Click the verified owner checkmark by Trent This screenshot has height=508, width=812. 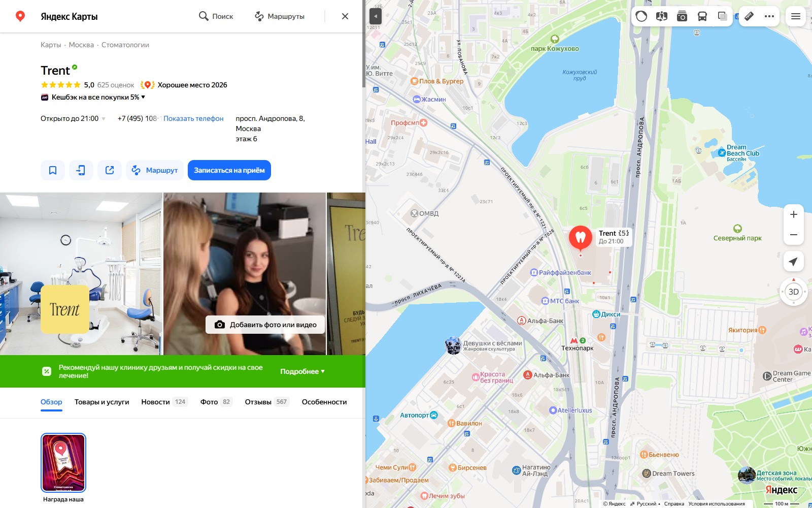[x=75, y=67]
